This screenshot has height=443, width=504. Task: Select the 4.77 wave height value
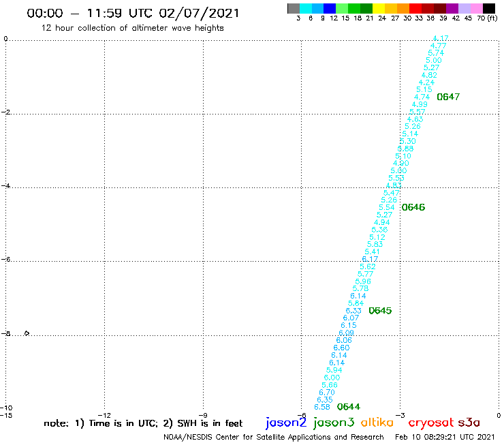point(438,46)
